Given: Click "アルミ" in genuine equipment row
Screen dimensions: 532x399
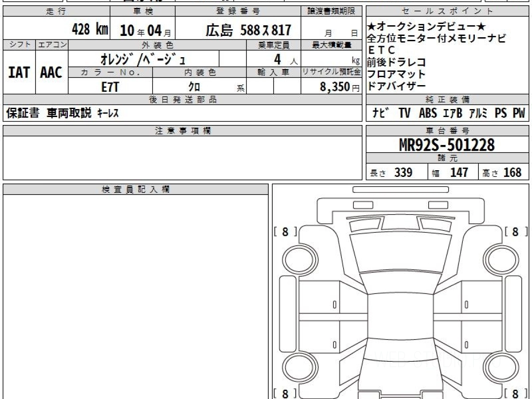Looking at the screenshot, I should [x=478, y=113].
